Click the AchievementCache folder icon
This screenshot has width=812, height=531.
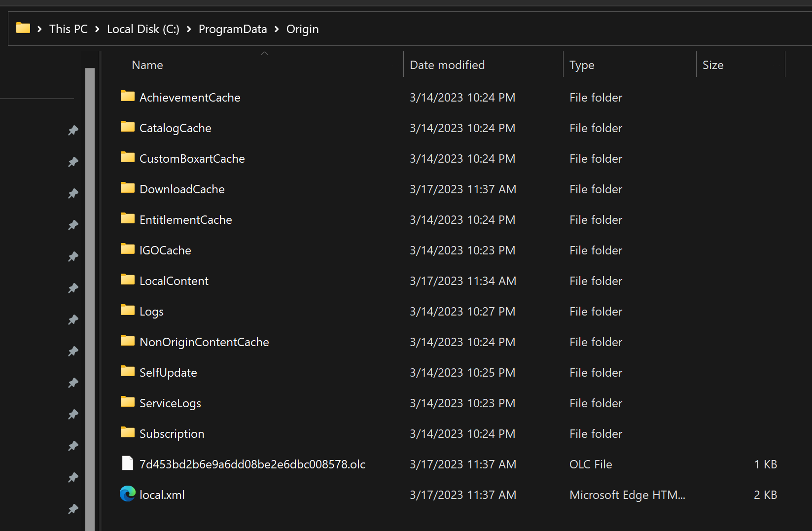click(x=128, y=96)
